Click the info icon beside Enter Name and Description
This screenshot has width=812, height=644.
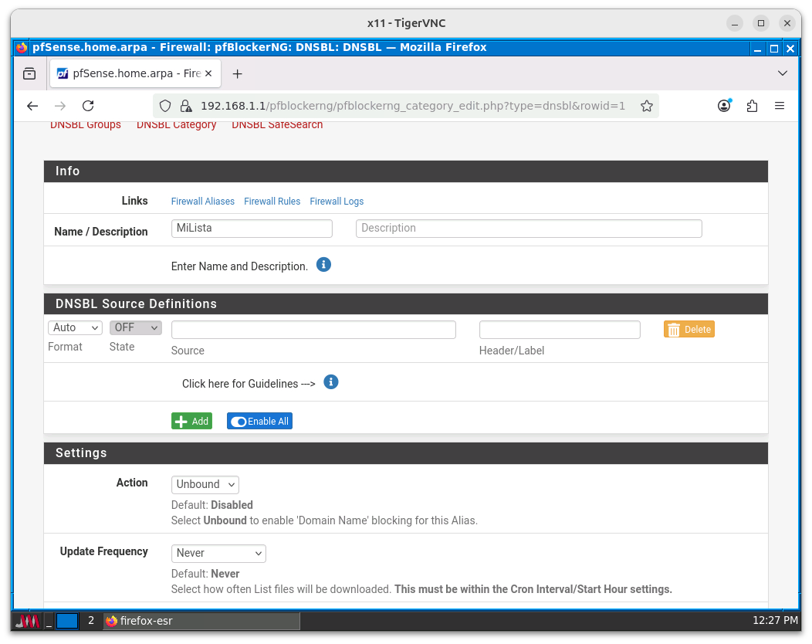(323, 265)
